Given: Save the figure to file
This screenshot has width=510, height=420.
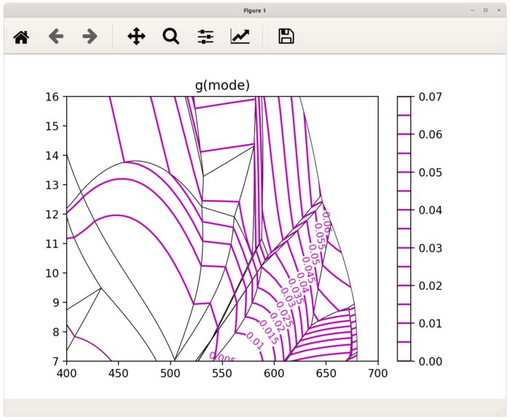Looking at the screenshot, I should [x=286, y=36].
